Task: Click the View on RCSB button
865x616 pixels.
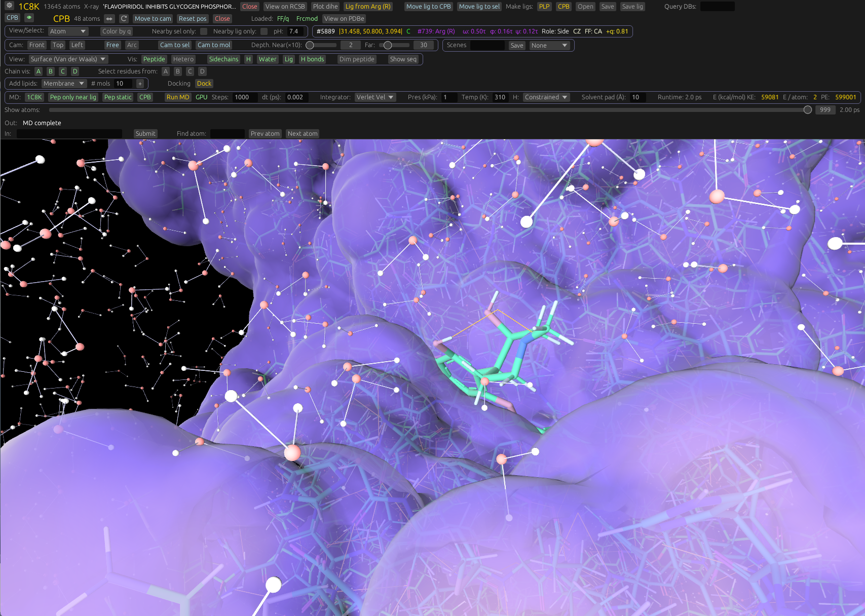Action: point(285,7)
